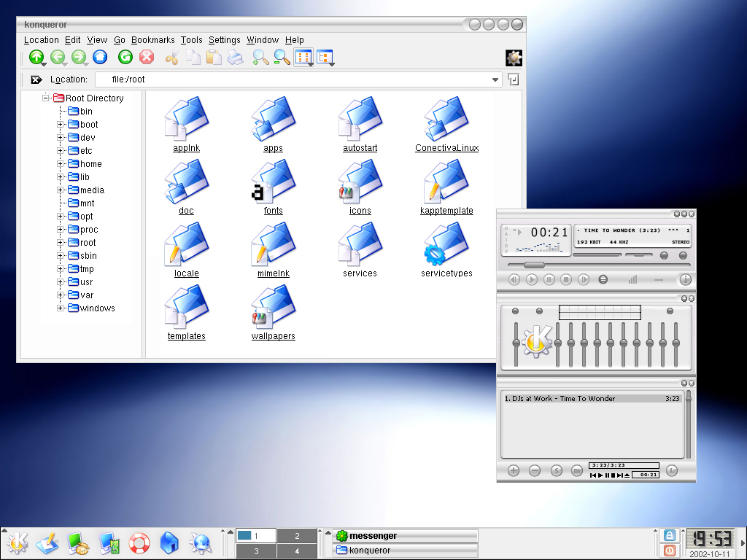Switch to Tree View mode button
Screen dimensions: 747x560
[325, 58]
